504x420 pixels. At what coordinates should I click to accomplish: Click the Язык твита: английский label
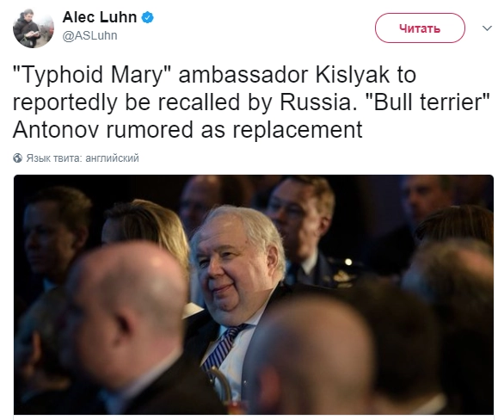83,158
